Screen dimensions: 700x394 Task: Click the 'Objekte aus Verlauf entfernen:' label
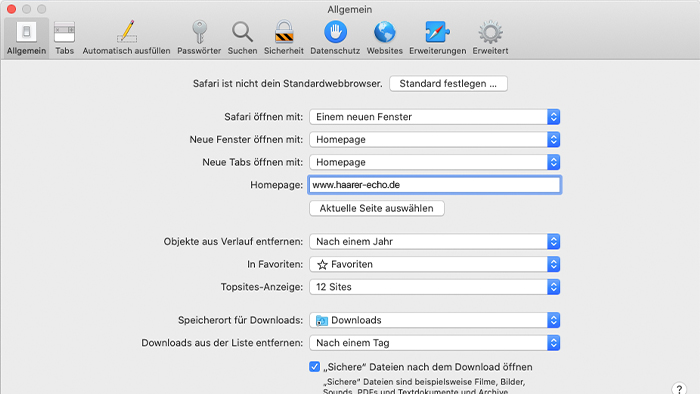pyautogui.click(x=233, y=241)
